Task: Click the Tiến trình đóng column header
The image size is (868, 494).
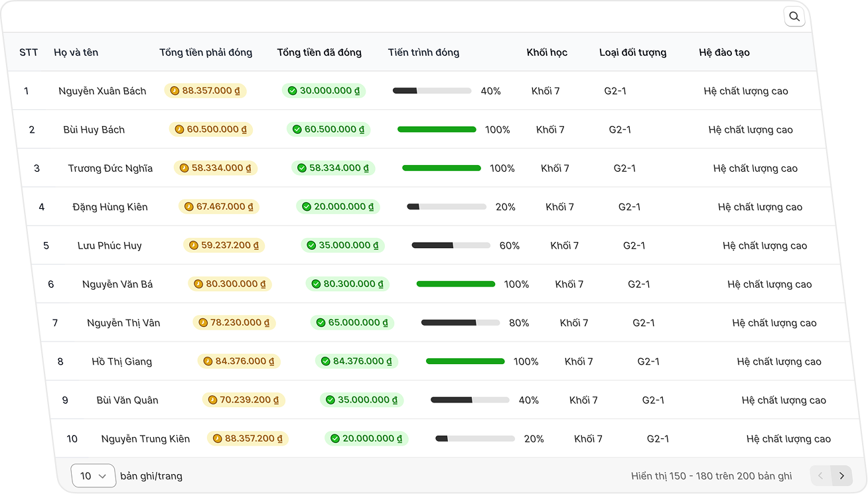Action: (423, 52)
